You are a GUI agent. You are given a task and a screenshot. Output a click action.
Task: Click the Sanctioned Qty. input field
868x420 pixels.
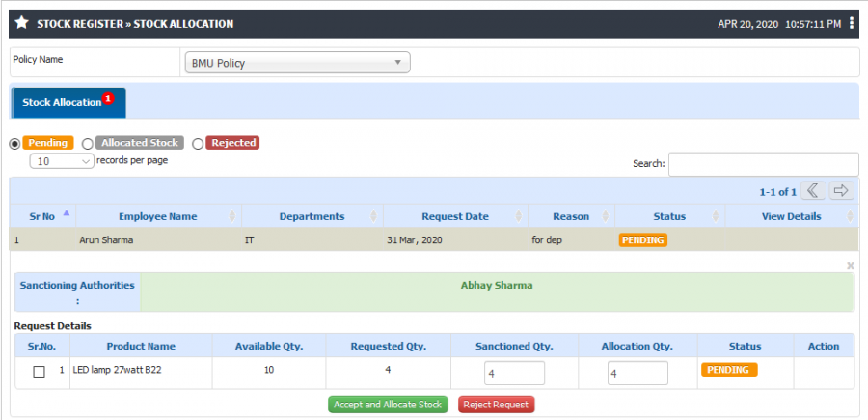(514, 374)
